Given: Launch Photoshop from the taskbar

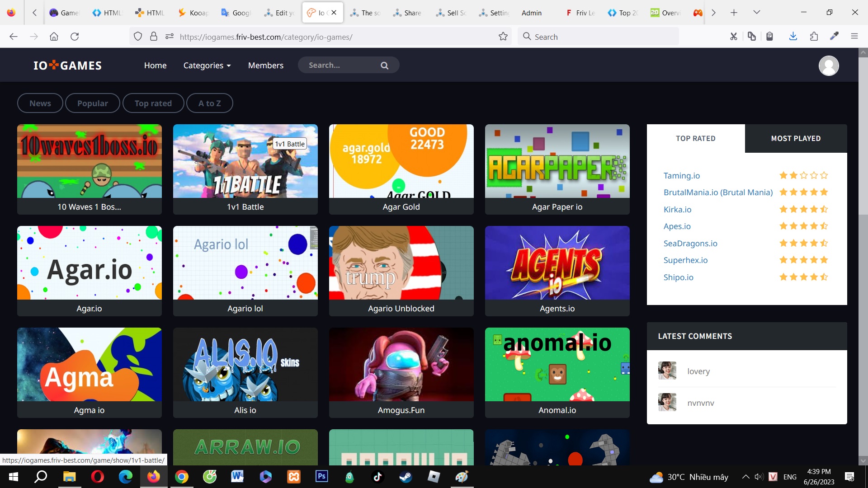Looking at the screenshot, I should 321,477.
